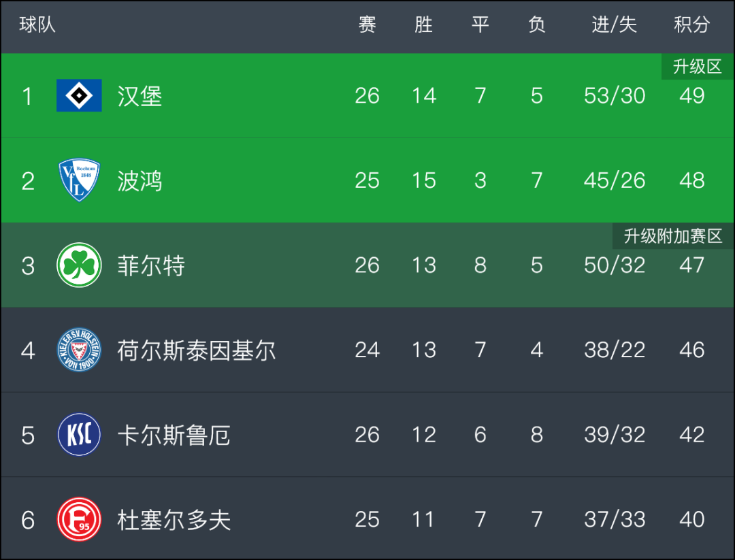Image resolution: width=735 pixels, height=560 pixels.
Task: Open 杜塞尔多夫 team page
Action: coord(174,520)
